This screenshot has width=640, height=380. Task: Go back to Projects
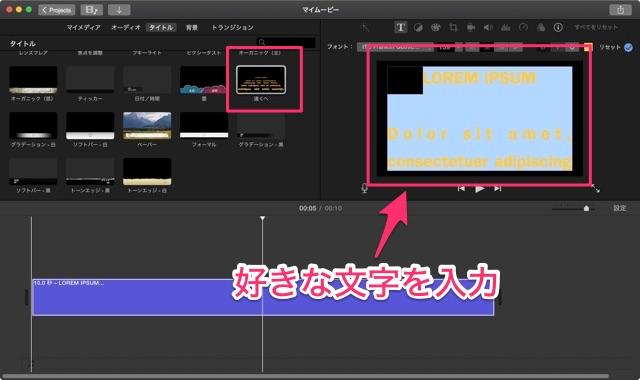point(57,10)
